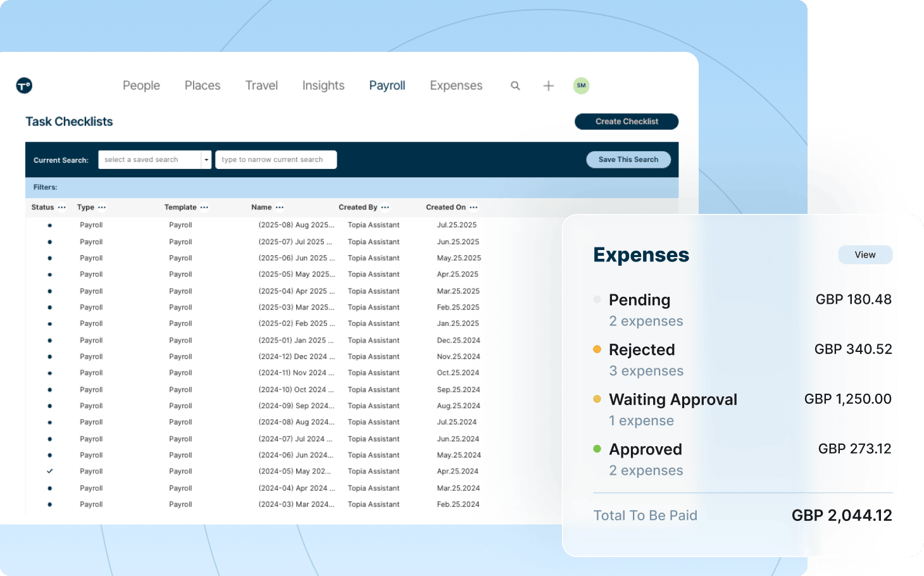Click the green Approved status dot
The width and height of the screenshot is (924, 576).
597,449
